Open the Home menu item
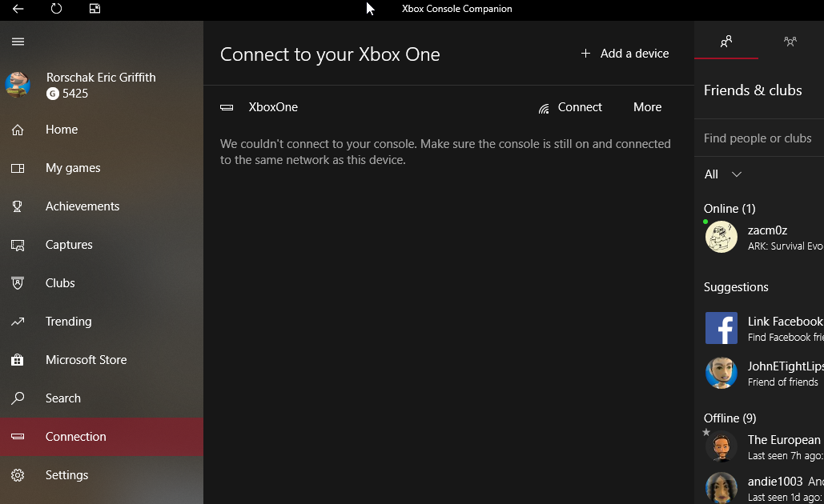Screen dimensions: 824x504 [62, 129]
